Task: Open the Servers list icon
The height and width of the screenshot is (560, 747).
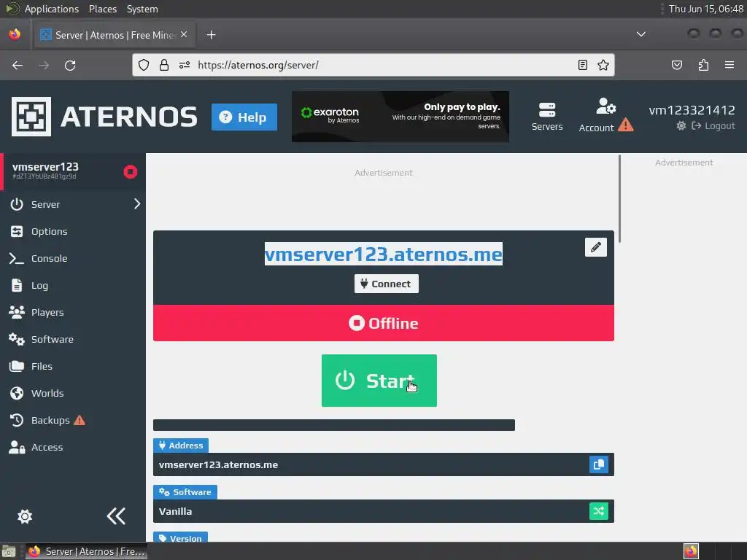Action: click(547, 110)
